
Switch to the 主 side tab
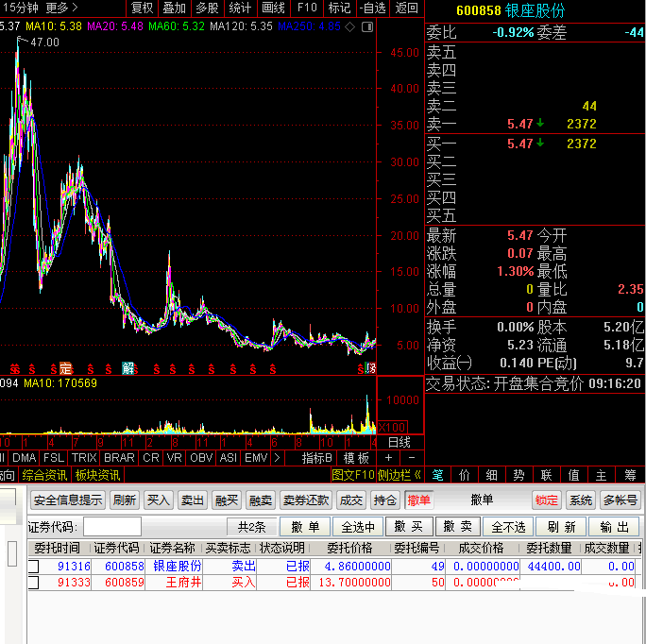coord(601,475)
